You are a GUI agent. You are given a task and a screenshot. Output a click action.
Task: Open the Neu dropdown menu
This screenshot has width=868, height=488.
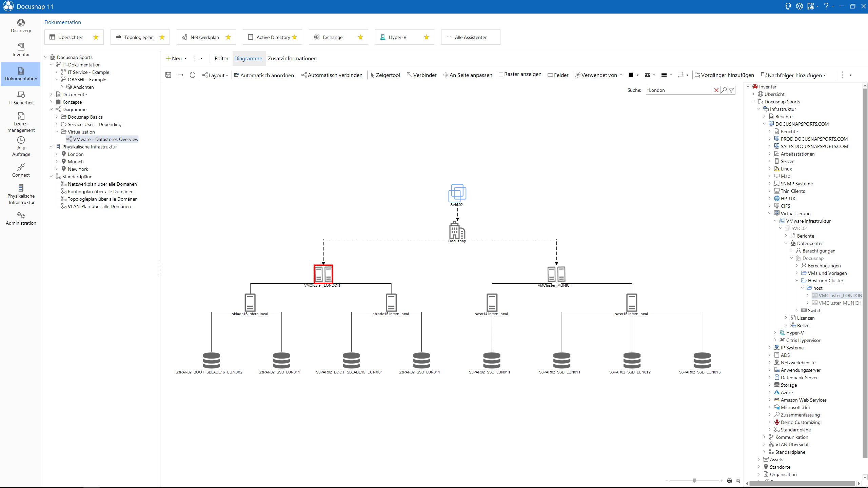(x=176, y=58)
